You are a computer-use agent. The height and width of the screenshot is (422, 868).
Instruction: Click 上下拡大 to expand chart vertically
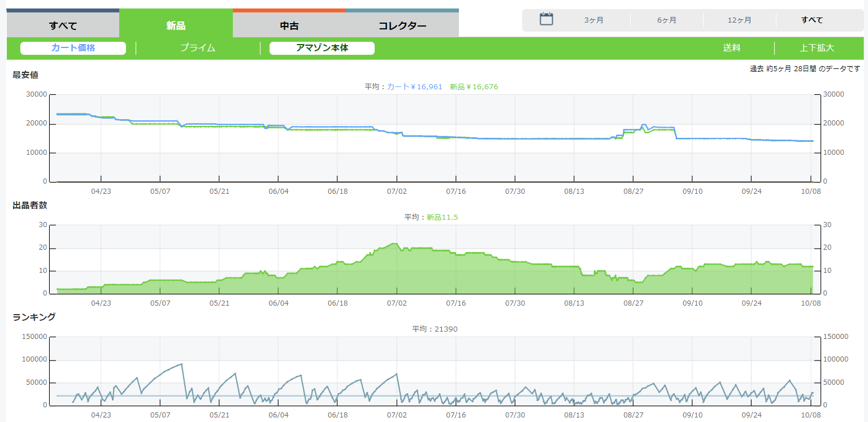817,48
